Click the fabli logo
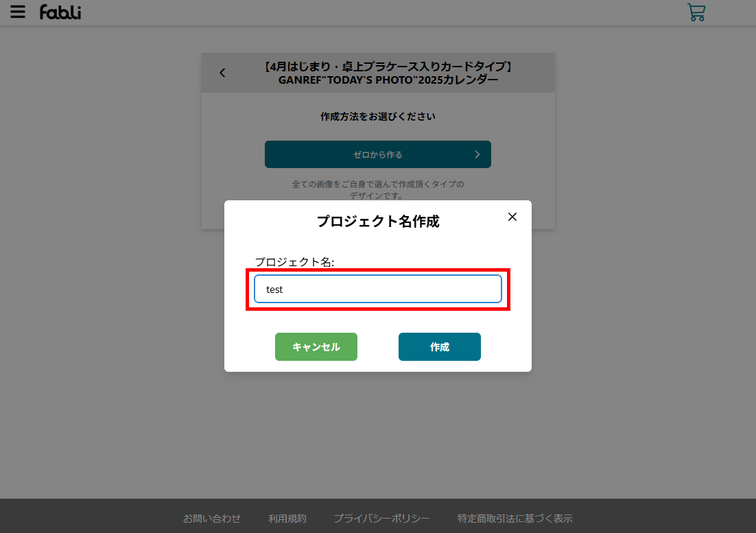Viewport: 756px width, 533px height. [x=60, y=12]
